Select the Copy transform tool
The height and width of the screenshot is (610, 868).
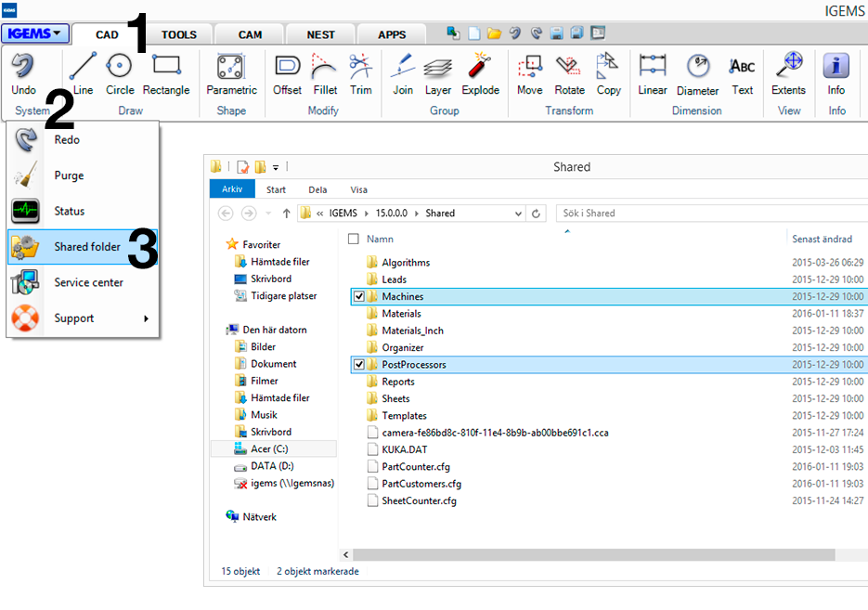tap(608, 74)
